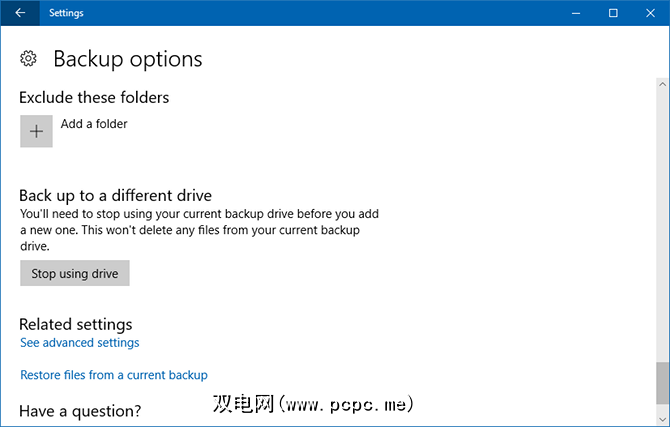The height and width of the screenshot is (427, 670).
Task: Go back using the title bar arrow
Action: [21, 13]
